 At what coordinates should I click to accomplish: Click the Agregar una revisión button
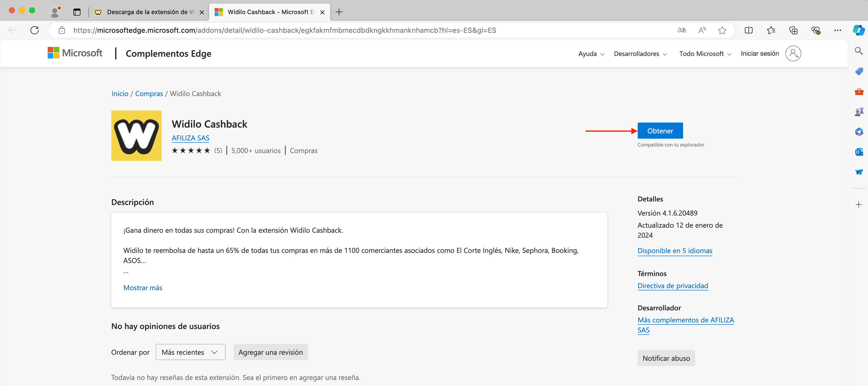click(x=270, y=352)
